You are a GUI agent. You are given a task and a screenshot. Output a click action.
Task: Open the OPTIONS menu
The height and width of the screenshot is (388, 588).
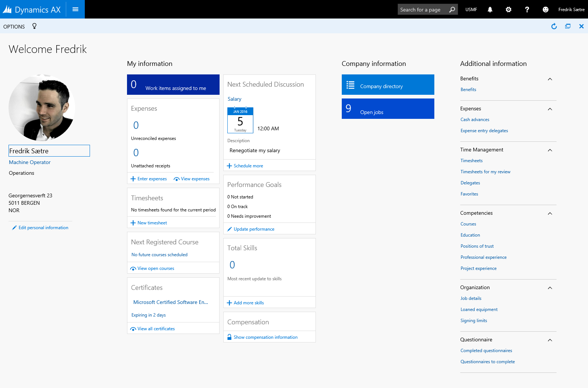pyautogui.click(x=14, y=27)
